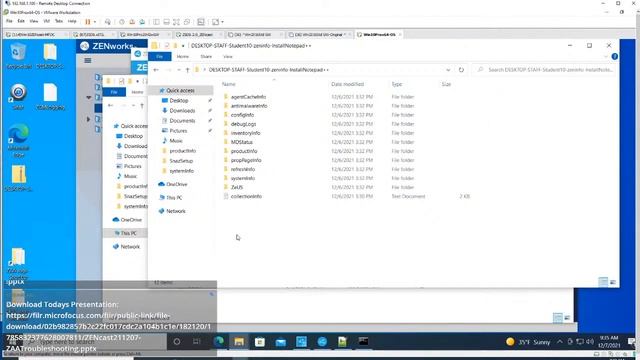Select Desktop in front navigation pane

coord(179,100)
